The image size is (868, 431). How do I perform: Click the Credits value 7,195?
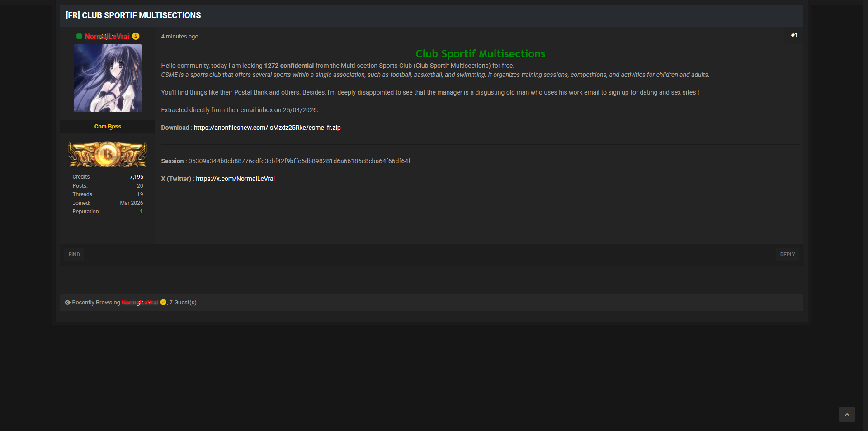[x=136, y=177]
